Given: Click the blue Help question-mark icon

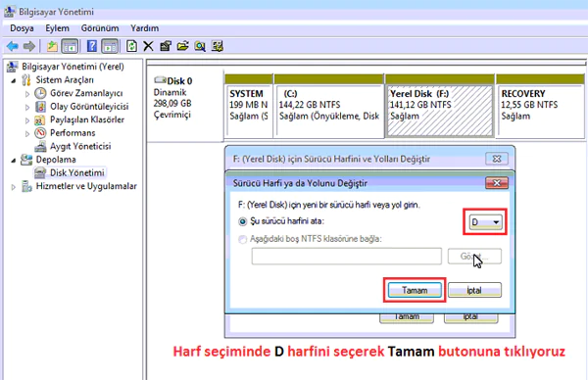Looking at the screenshot, I should [91, 46].
